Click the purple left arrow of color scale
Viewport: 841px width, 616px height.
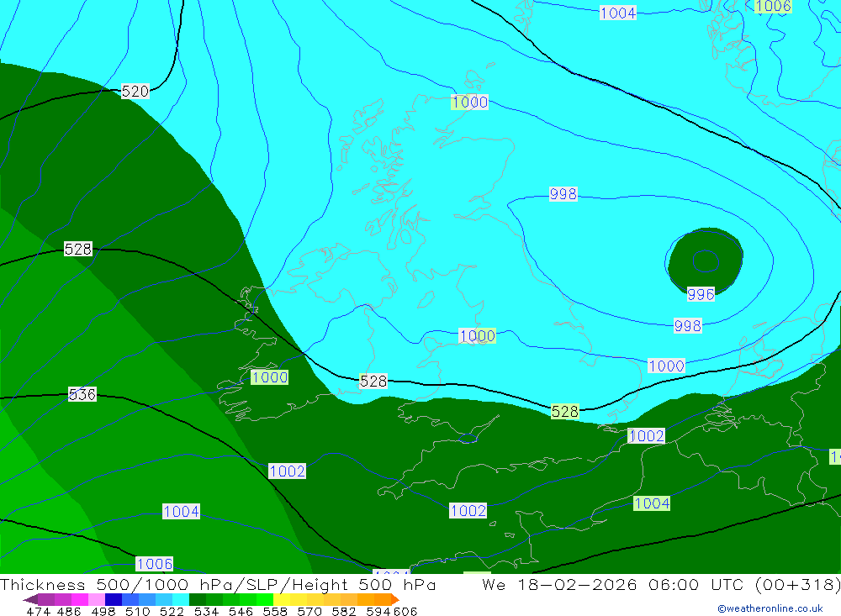(30, 599)
